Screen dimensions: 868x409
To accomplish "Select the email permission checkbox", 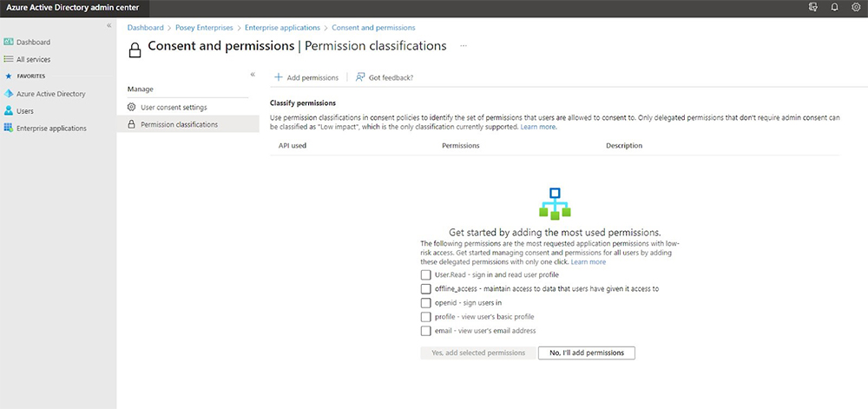I will [425, 331].
